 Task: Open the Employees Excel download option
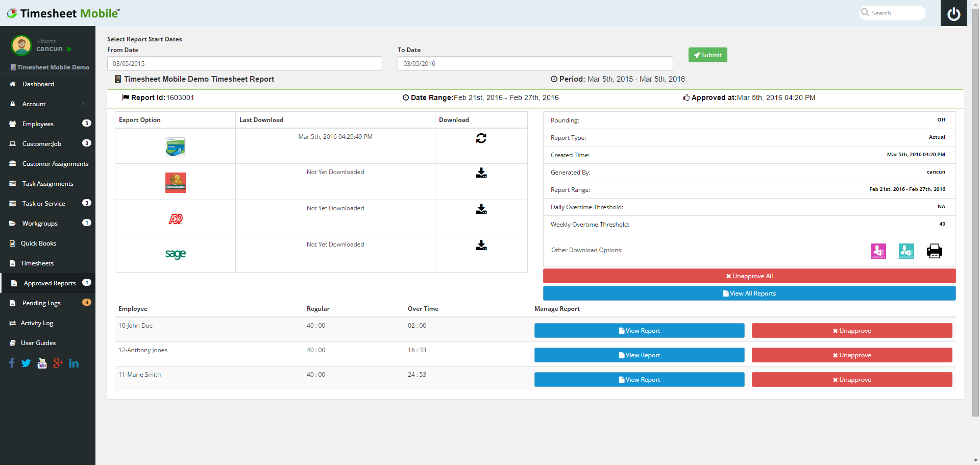point(906,251)
